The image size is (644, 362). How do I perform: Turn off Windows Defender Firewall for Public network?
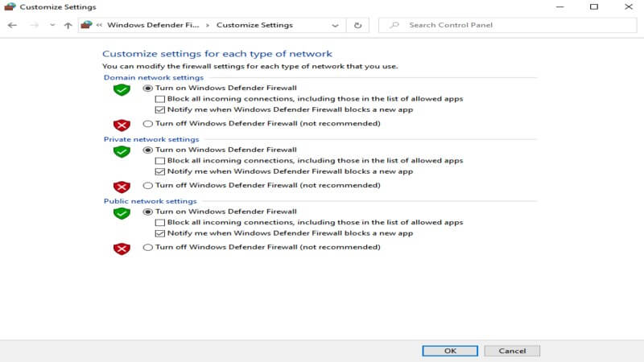[x=147, y=248]
